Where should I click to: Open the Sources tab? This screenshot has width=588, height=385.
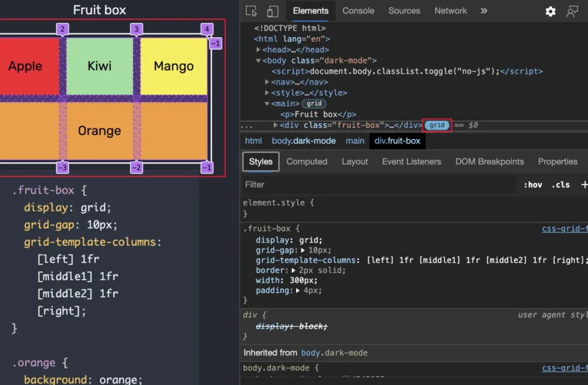point(404,11)
